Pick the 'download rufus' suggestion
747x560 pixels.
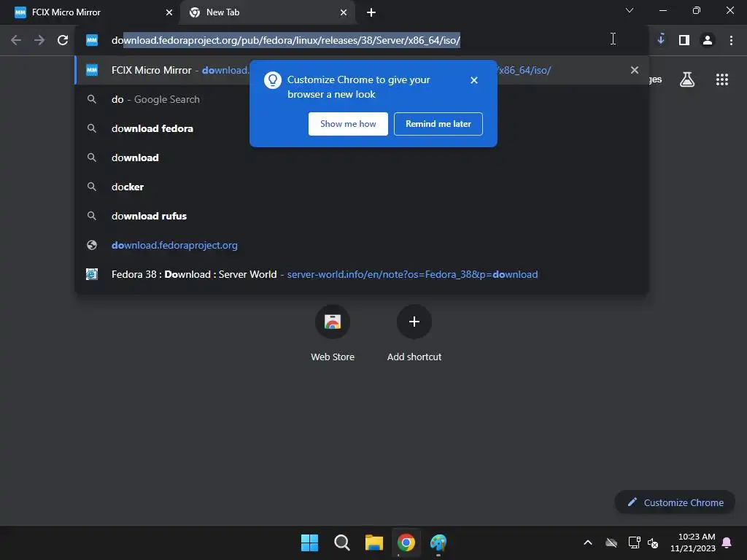click(361, 216)
